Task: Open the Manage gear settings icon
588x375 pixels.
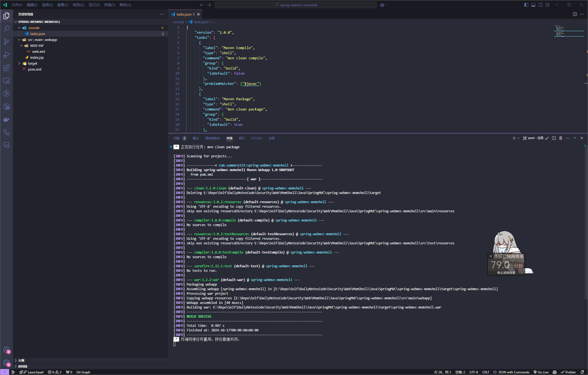Action: [6, 363]
